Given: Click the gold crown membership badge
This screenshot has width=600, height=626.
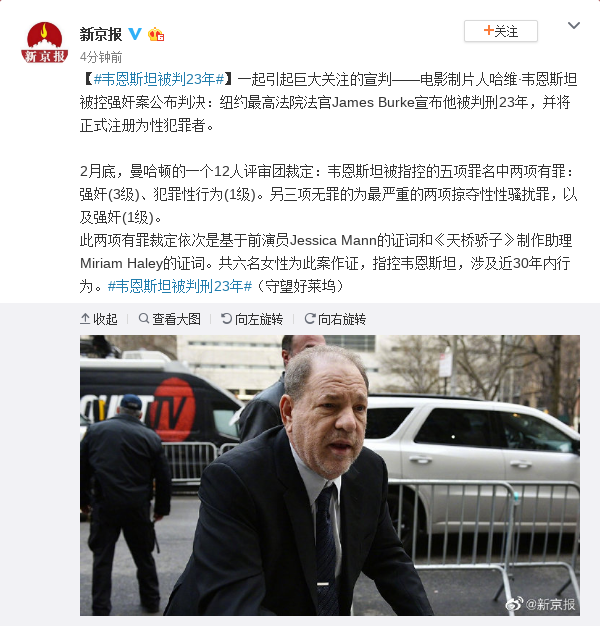Looking at the screenshot, I should click(x=156, y=34).
